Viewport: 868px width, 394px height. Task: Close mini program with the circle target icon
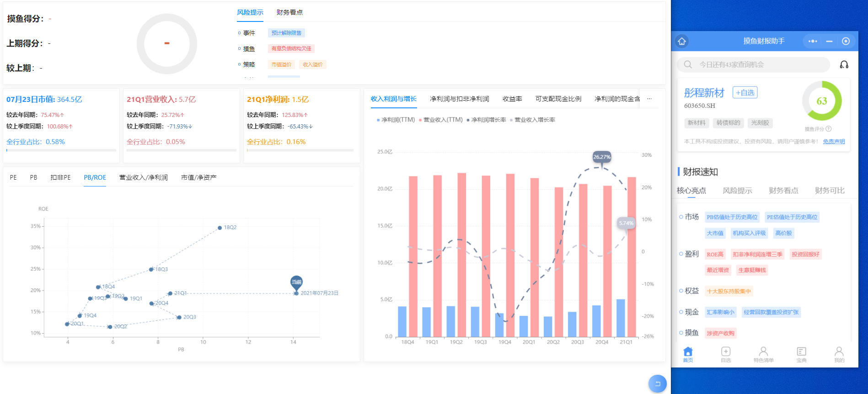pos(846,41)
